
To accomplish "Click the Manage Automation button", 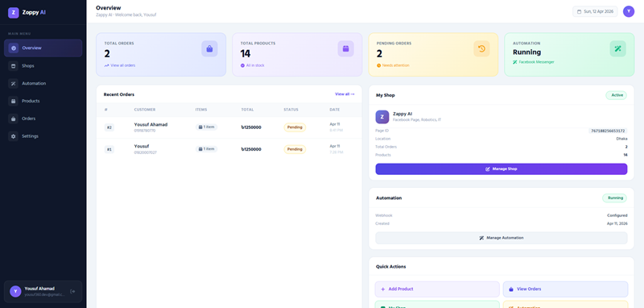I will 501,238.
